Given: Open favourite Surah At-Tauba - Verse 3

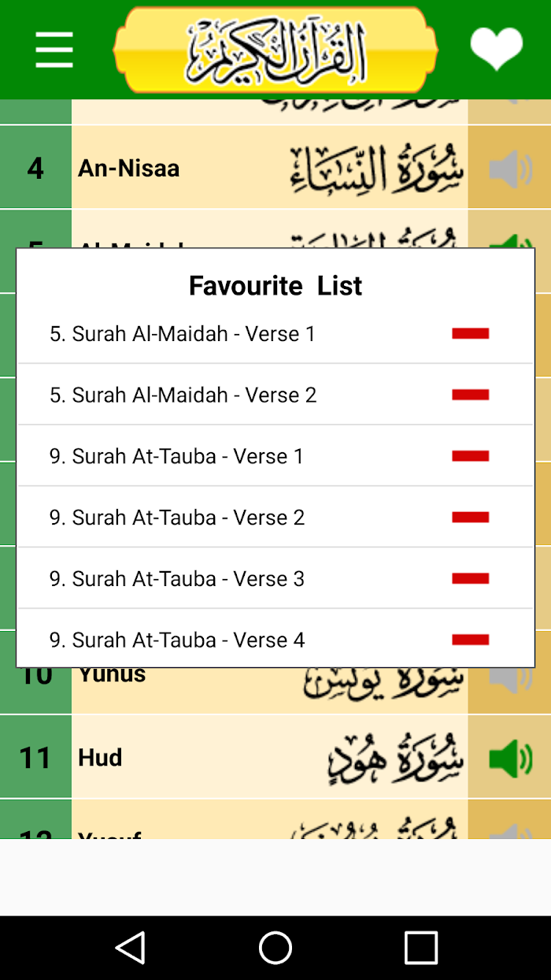Looking at the screenshot, I should [177, 579].
